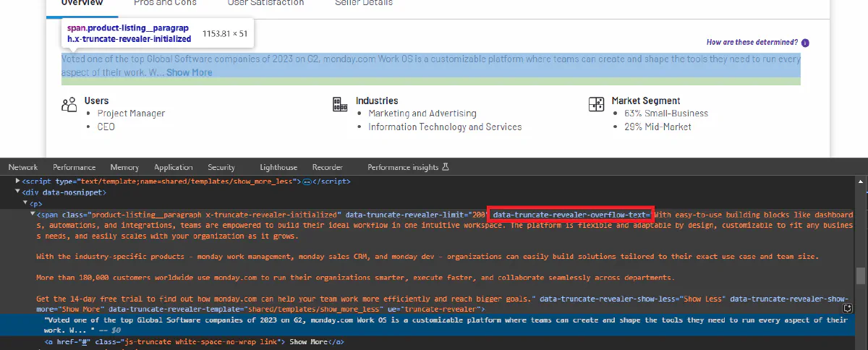Open the Recorder tab in DevTools
Viewport: 868px width, 350px height.
click(x=327, y=167)
